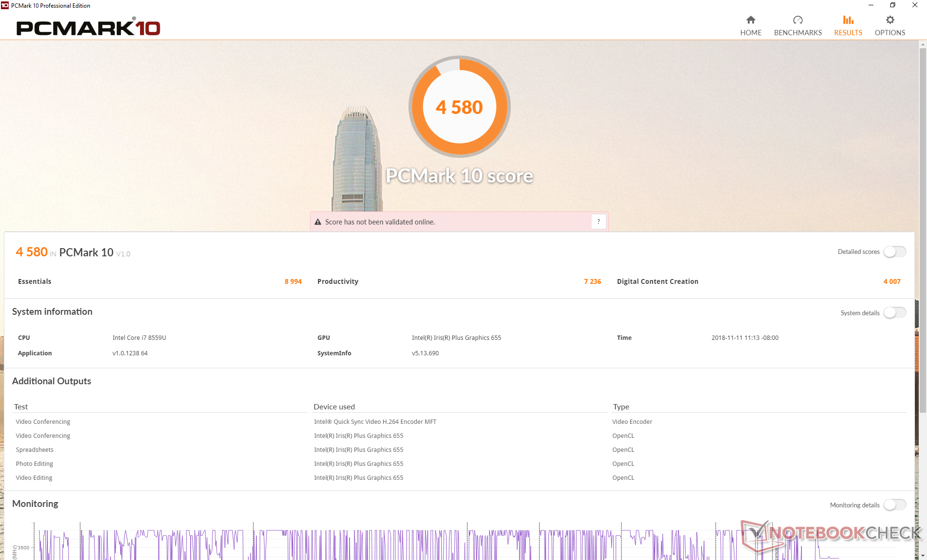Click the warning triangle validation icon
927x560 pixels.
[x=318, y=222]
